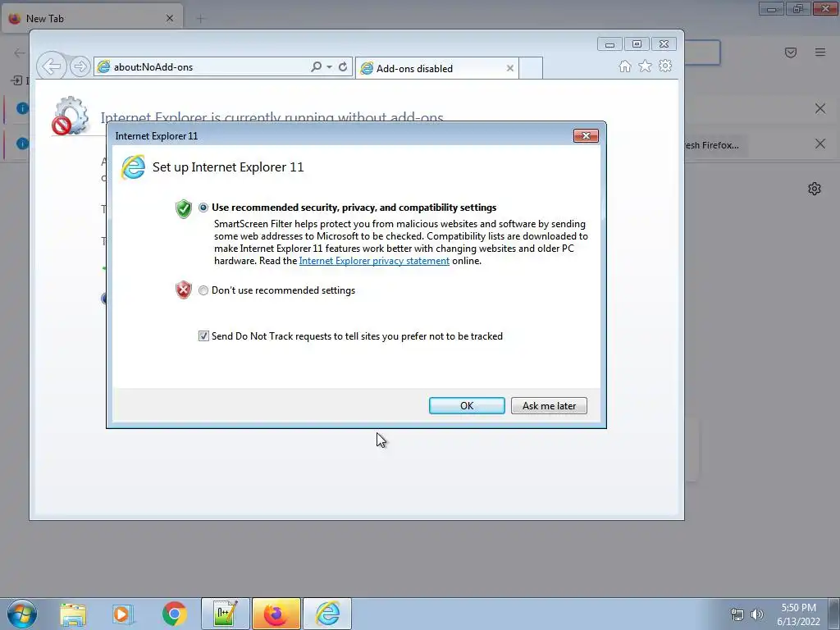Screen dimensions: 840x630
Task: Close the 'Add-ons disabled' tab
Action: pyautogui.click(x=510, y=69)
